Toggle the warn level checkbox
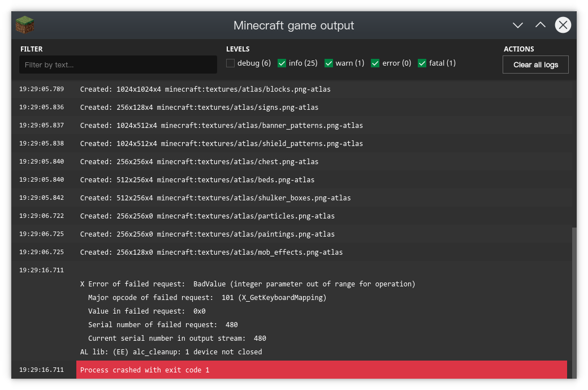The width and height of the screenshot is (588, 390). (329, 63)
